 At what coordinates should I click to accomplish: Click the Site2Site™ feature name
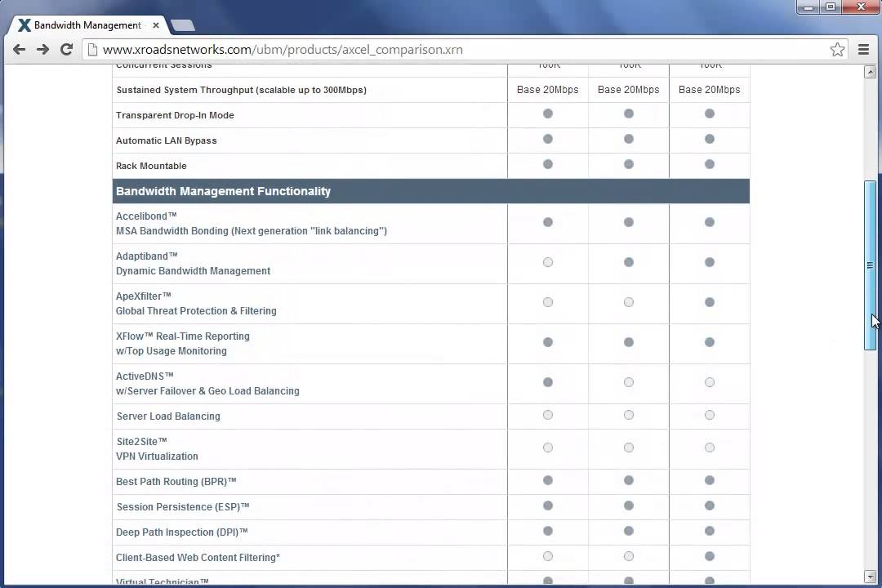(x=142, y=441)
